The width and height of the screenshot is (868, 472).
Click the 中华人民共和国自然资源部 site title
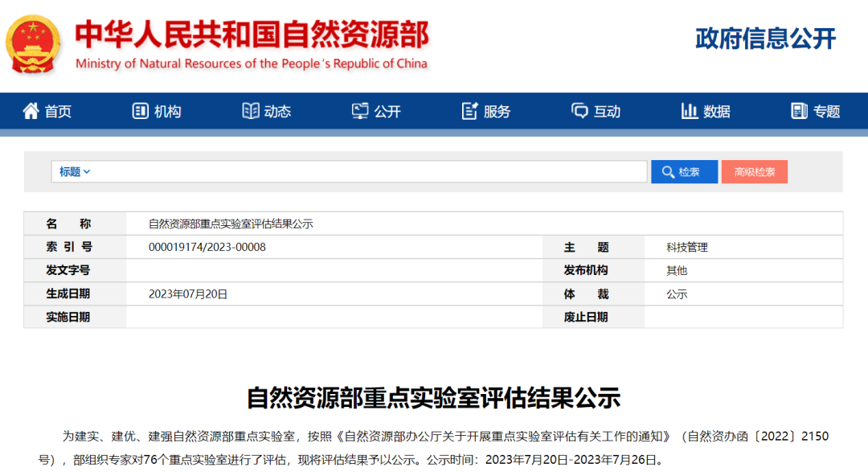[x=252, y=35]
